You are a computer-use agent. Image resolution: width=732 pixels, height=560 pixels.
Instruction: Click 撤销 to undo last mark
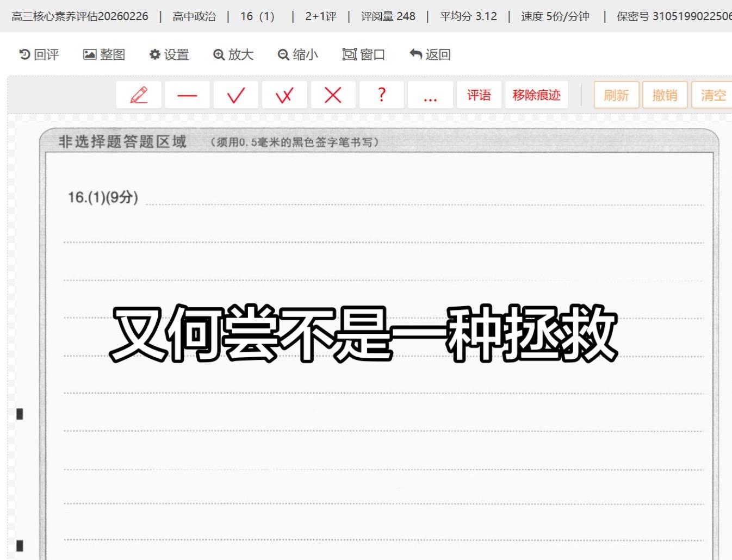pos(665,94)
